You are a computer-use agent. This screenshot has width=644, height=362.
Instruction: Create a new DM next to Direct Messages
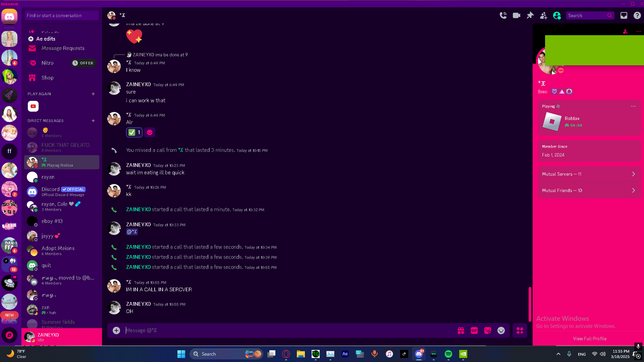point(93,121)
